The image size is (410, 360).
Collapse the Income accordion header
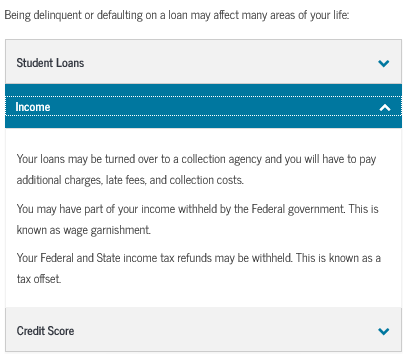pyautogui.click(x=203, y=106)
